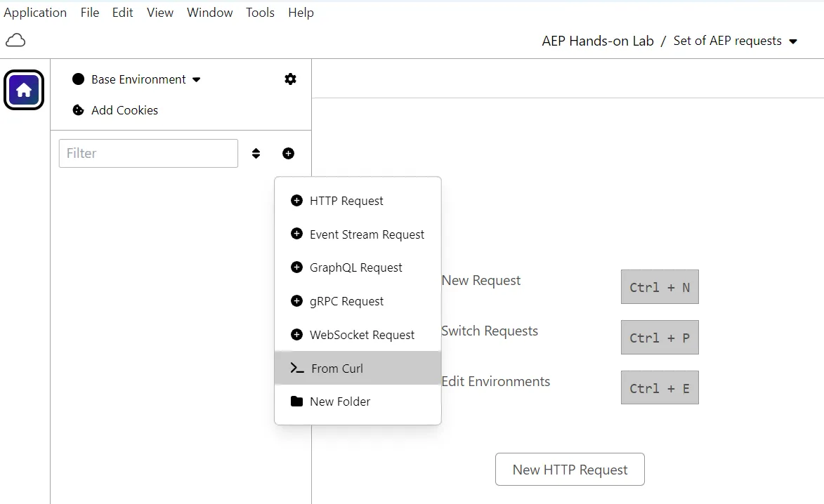
Task: Choose HTTP Request from the create menu
Action: 358,201
